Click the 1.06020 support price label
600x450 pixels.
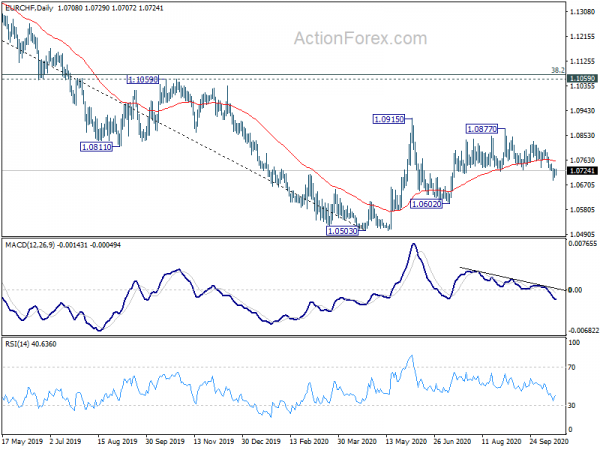pyautogui.click(x=426, y=204)
